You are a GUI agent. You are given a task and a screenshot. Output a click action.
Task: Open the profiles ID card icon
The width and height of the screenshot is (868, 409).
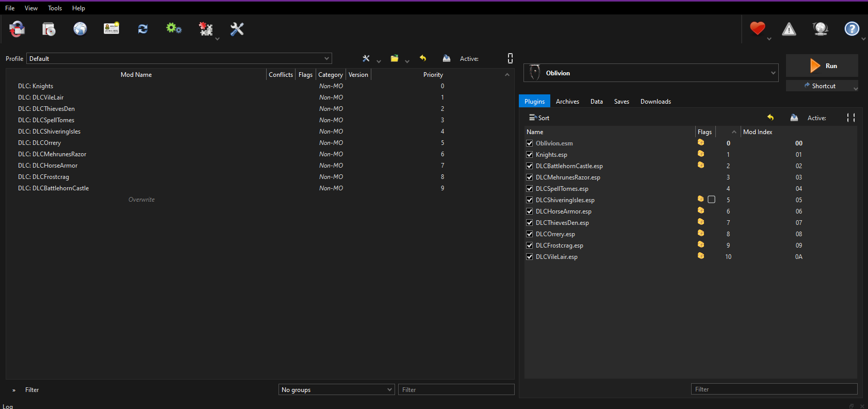111,29
